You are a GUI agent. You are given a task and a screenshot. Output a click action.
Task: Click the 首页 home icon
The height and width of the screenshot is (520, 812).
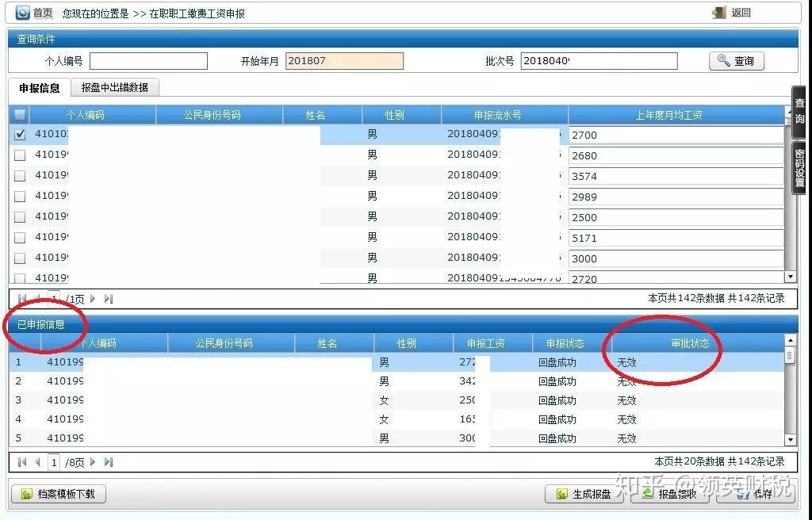[23, 13]
